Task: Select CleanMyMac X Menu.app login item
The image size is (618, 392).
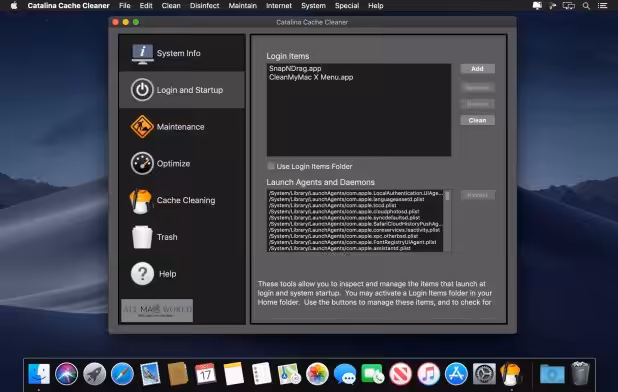Action: click(359, 77)
